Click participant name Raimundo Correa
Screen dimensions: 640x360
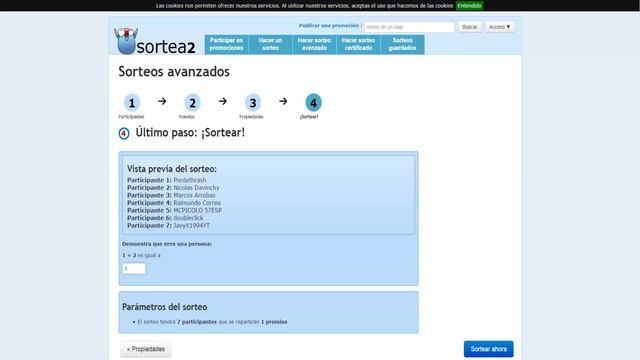[x=197, y=203]
